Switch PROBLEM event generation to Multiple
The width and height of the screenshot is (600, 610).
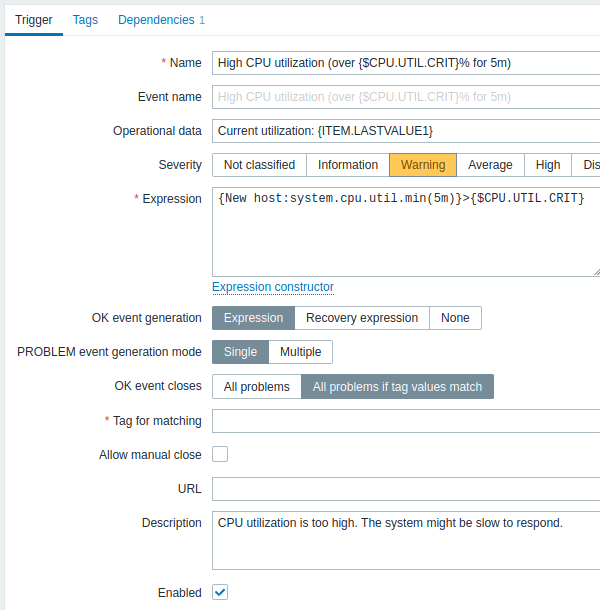pyautogui.click(x=300, y=352)
